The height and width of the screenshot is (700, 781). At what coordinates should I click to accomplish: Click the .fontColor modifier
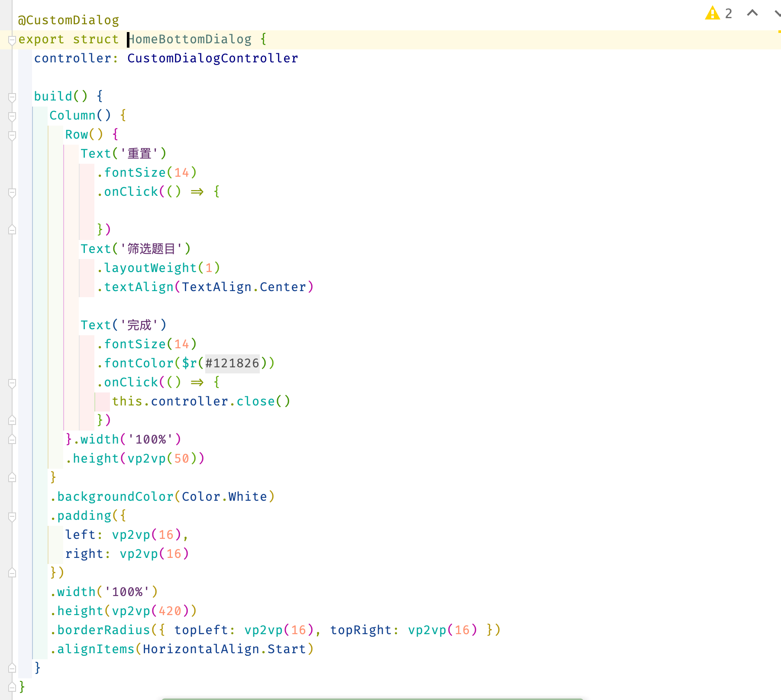135,363
